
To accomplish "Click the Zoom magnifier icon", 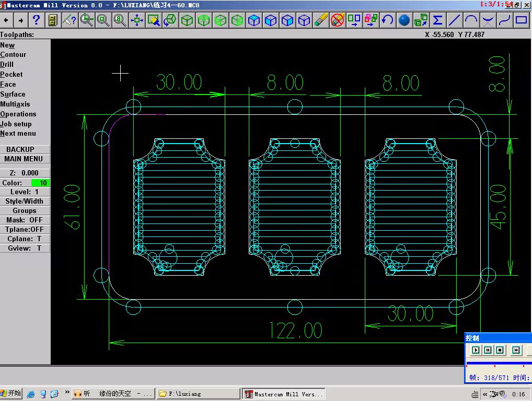I will point(87,20).
